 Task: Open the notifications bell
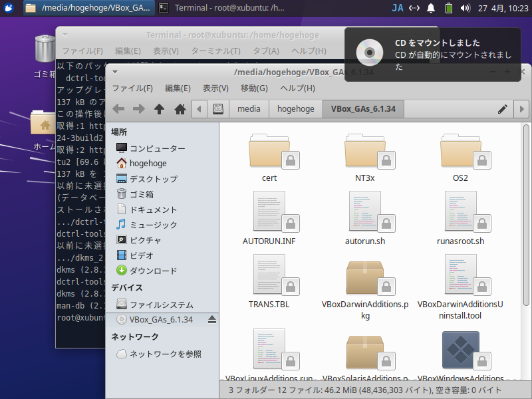pyautogui.click(x=431, y=8)
